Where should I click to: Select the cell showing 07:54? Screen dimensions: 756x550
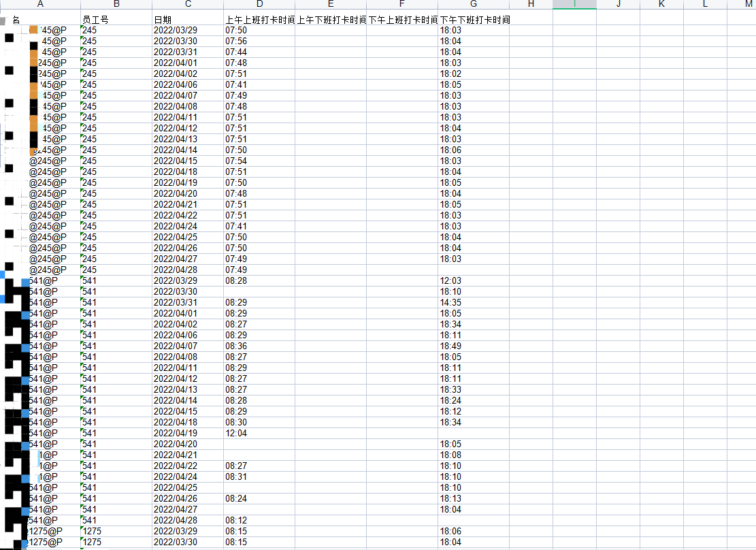[x=259, y=161]
